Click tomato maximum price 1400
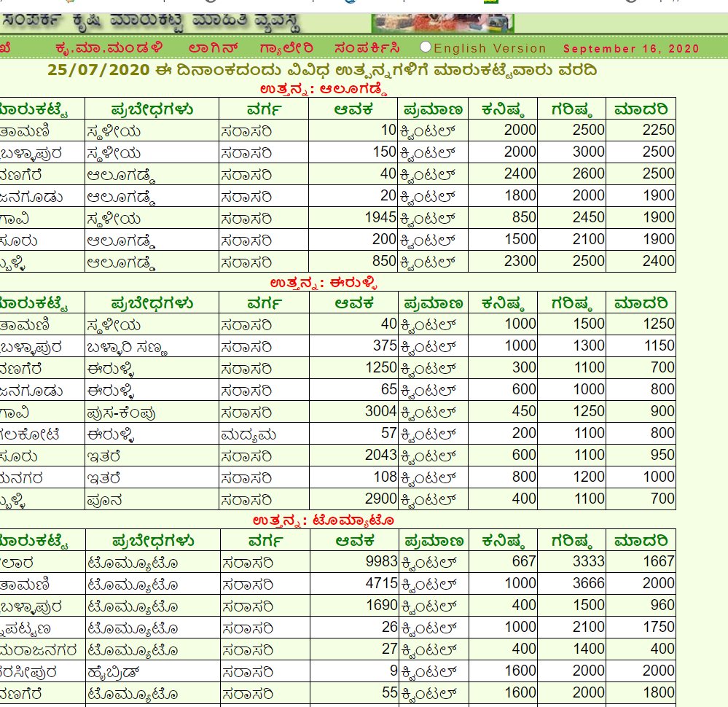The height and width of the screenshot is (707, 728). click(589, 649)
